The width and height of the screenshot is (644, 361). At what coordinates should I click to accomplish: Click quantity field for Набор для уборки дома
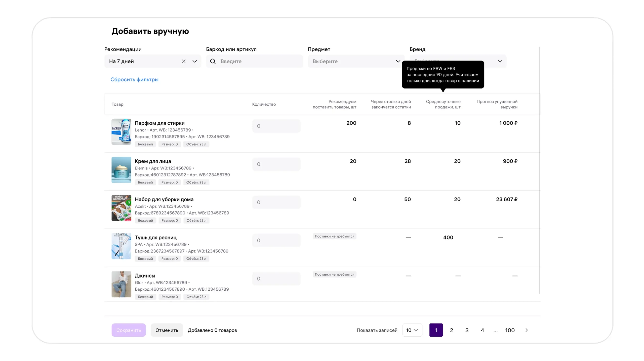[276, 202]
